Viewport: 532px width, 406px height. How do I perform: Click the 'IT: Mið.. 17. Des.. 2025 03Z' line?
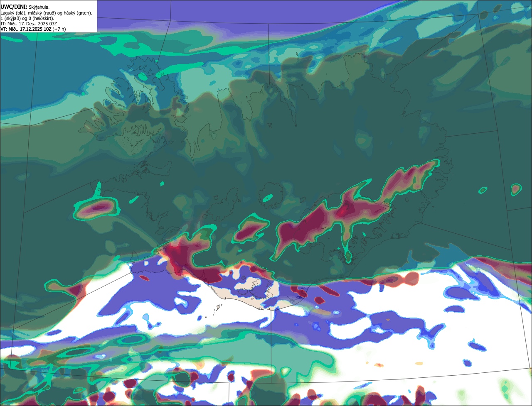[x=30, y=24]
